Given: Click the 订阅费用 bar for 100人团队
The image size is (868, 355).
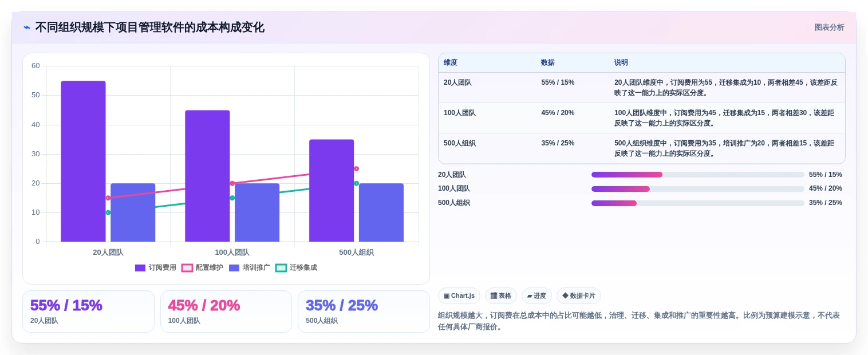Looking at the screenshot, I should coord(207,176).
